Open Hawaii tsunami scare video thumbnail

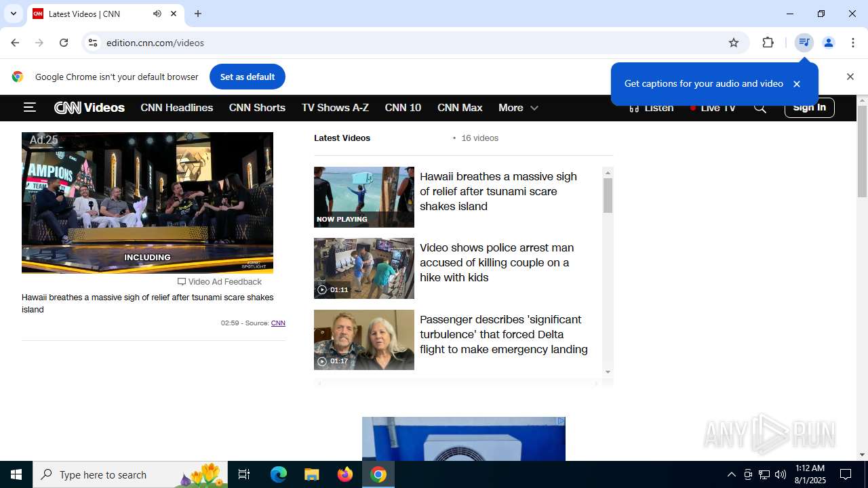pos(364,197)
